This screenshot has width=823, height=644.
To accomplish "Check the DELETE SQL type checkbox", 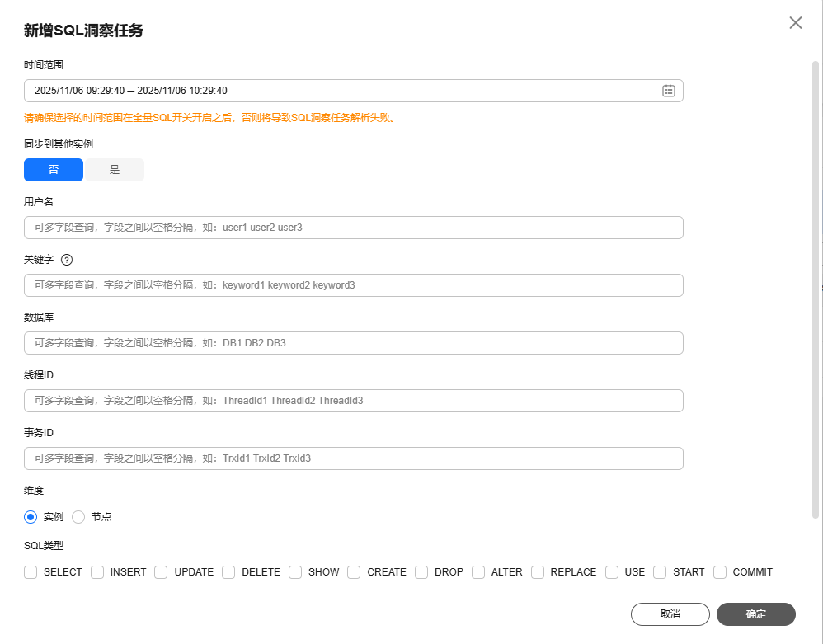I will click(x=228, y=571).
